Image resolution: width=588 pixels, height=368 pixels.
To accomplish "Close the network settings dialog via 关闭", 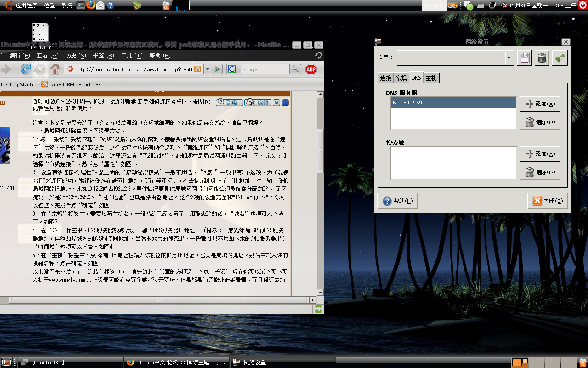I will tap(548, 201).
